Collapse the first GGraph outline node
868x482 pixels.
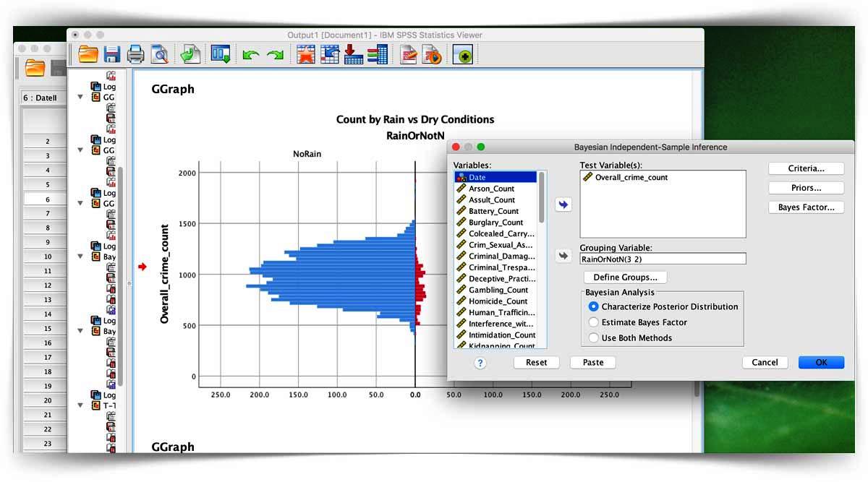(81, 97)
